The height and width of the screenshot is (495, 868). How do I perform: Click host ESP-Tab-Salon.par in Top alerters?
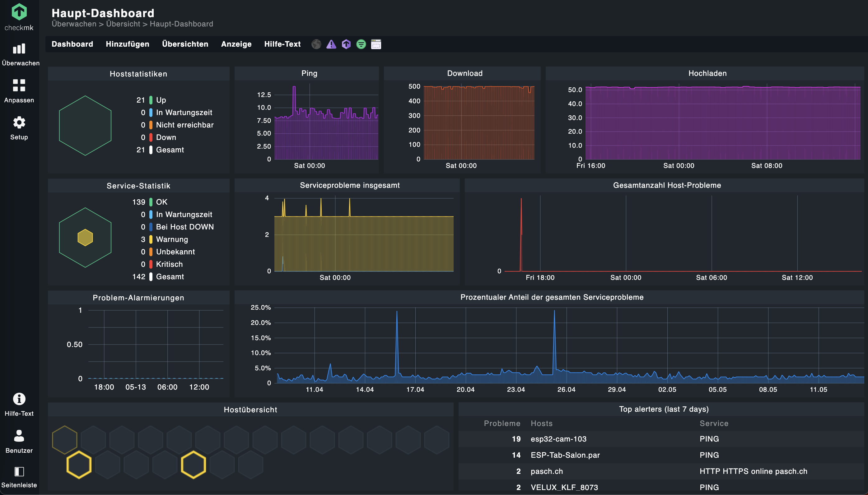tap(565, 455)
